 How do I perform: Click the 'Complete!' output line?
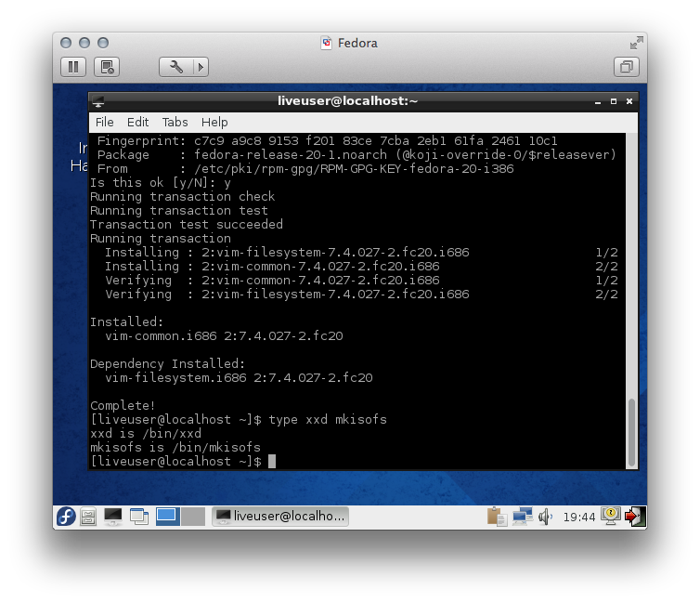pyautogui.click(x=123, y=406)
